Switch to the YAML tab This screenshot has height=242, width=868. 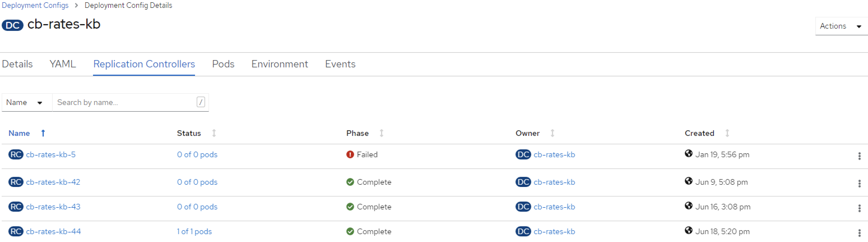tap(63, 64)
